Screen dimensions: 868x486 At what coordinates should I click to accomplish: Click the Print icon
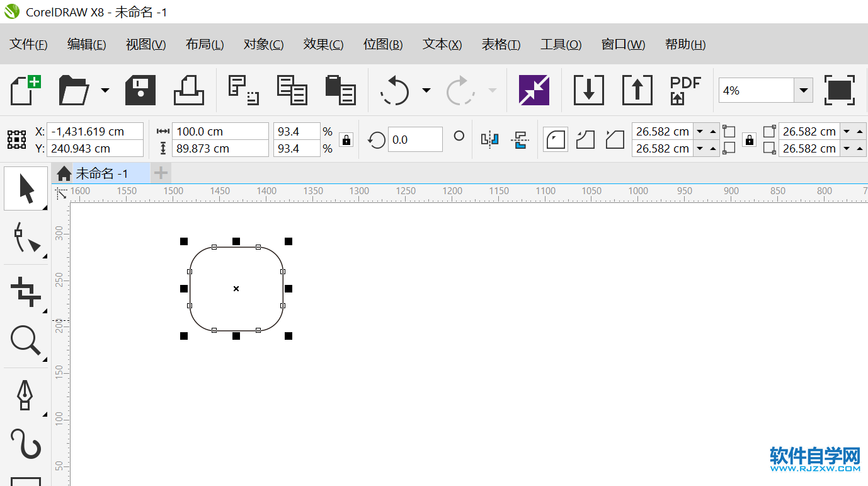(x=189, y=90)
